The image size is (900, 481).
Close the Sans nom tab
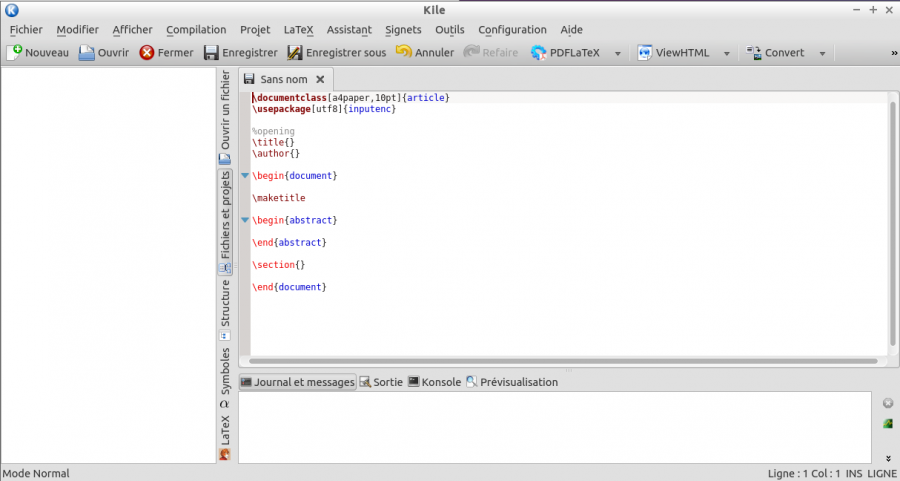pos(320,79)
